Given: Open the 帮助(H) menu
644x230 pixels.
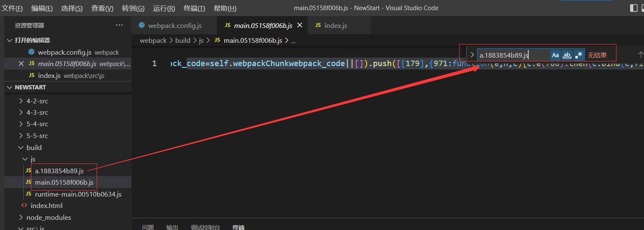Looking at the screenshot, I should 225,8.
